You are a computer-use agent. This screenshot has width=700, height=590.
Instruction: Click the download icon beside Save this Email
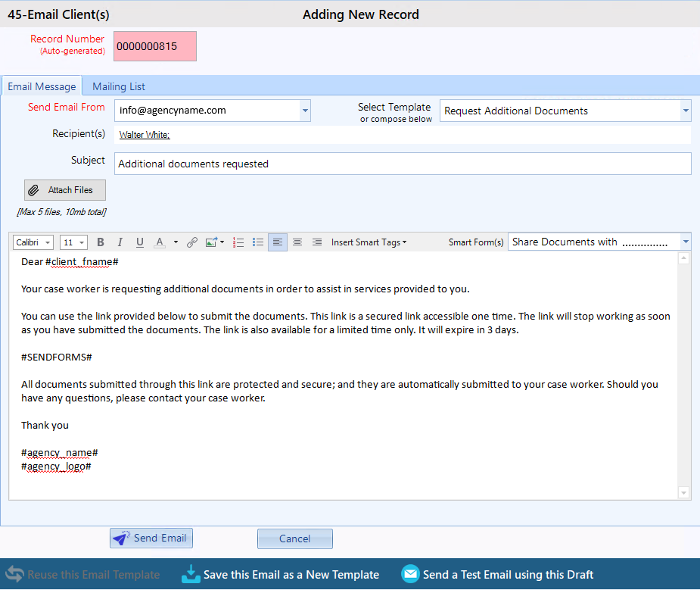pos(191,574)
